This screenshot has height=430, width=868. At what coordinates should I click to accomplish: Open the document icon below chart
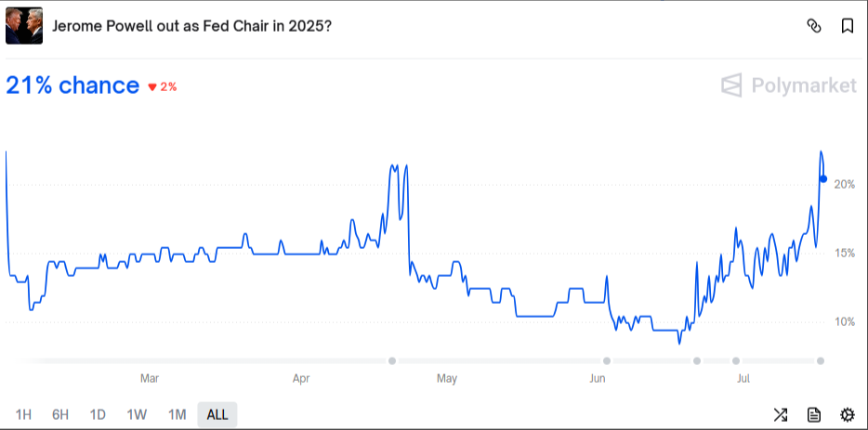click(x=814, y=414)
